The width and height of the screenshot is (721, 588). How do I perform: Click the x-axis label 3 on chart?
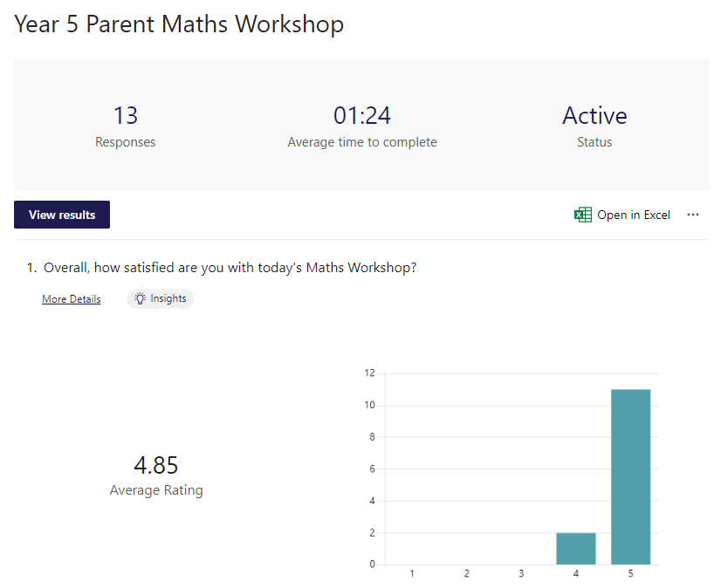(x=521, y=573)
